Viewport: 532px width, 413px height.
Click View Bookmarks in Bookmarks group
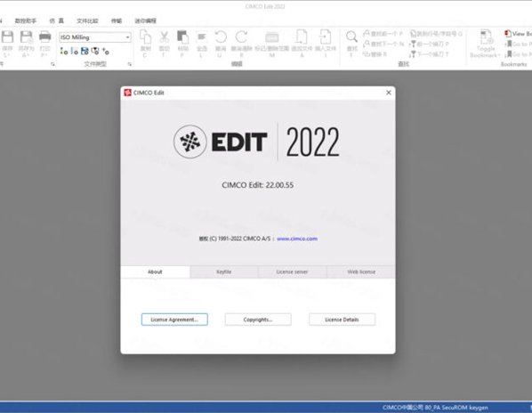[x=518, y=34]
